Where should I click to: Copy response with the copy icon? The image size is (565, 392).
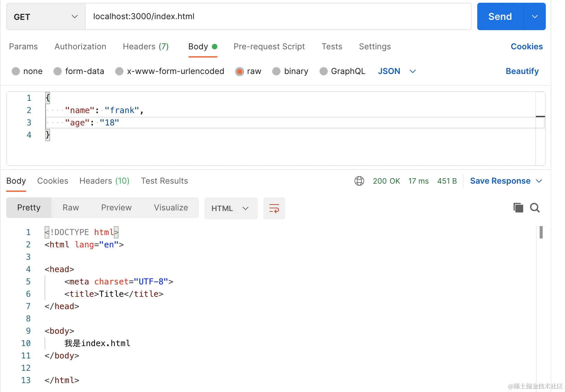click(518, 208)
